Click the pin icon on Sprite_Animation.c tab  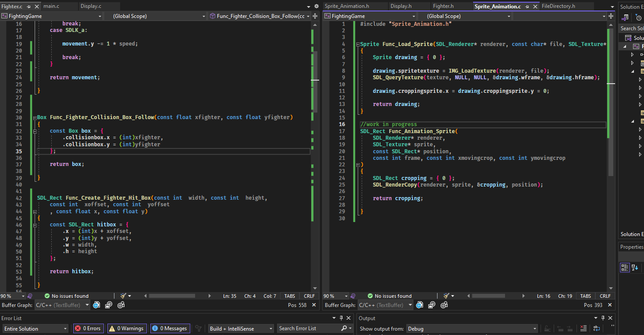pyautogui.click(x=527, y=7)
